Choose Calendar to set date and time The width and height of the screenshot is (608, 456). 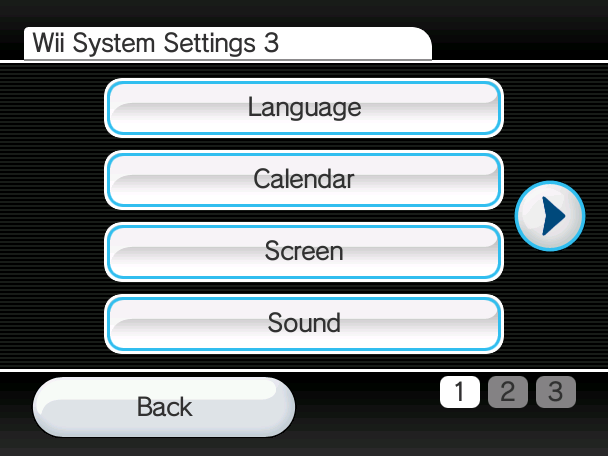click(x=304, y=180)
